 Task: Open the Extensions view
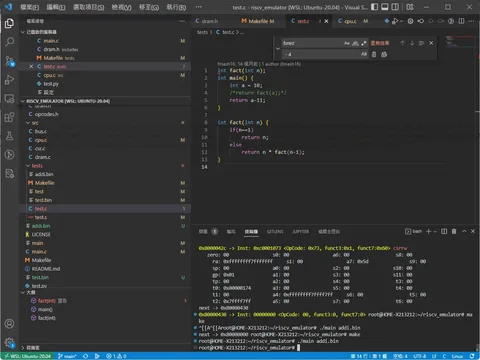(x=9, y=117)
